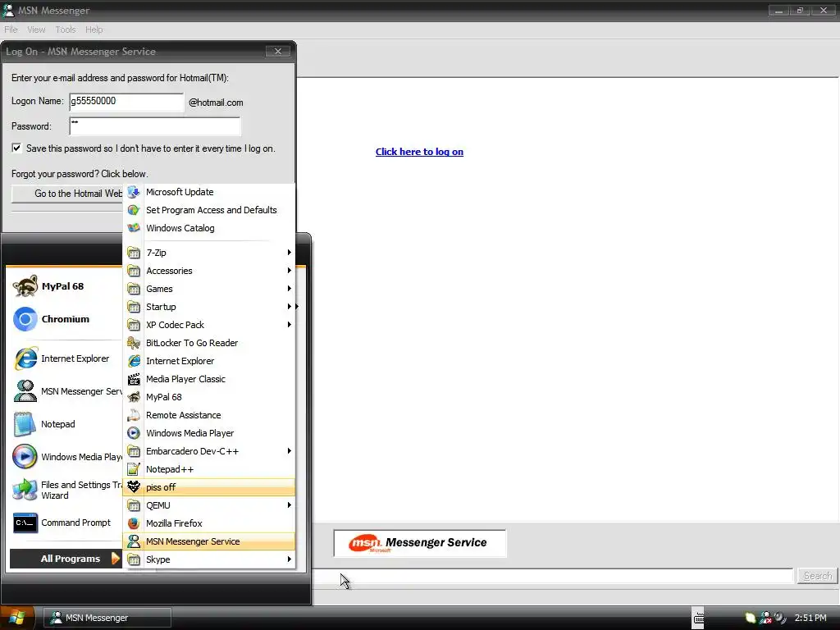
Task: Click the Password field
Action: (155, 126)
